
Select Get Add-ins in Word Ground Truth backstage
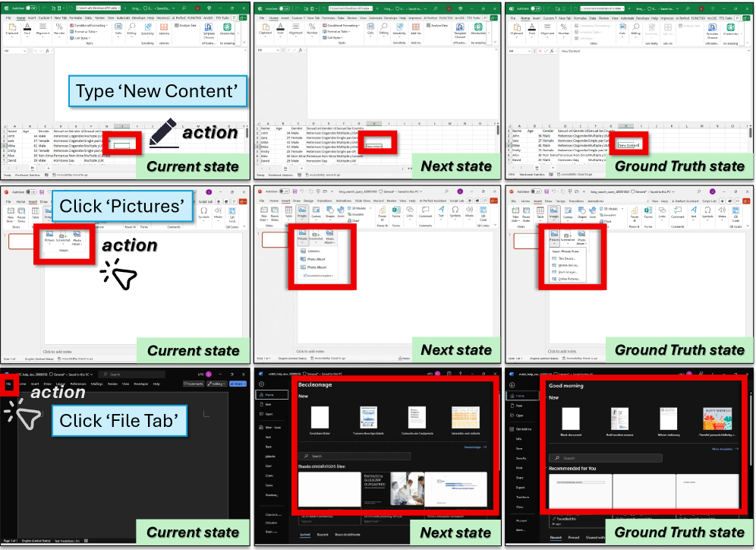pyautogui.click(x=521, y=429)
